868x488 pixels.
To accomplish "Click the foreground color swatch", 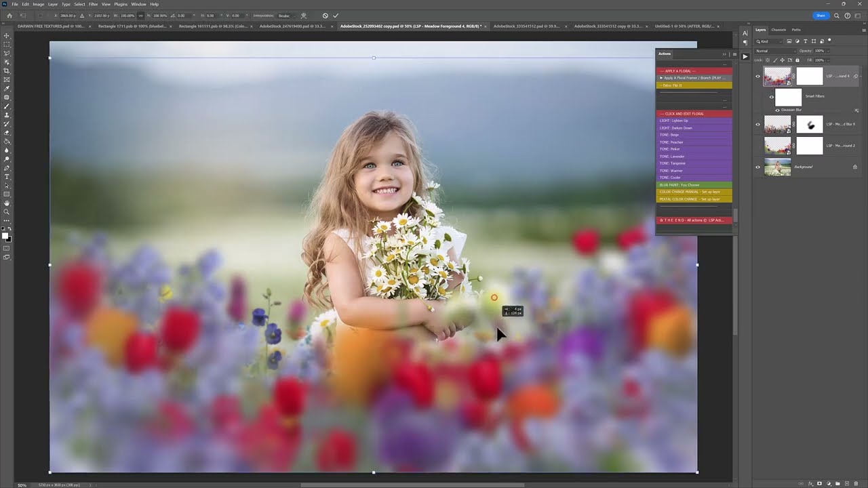I will coord(5,236).
